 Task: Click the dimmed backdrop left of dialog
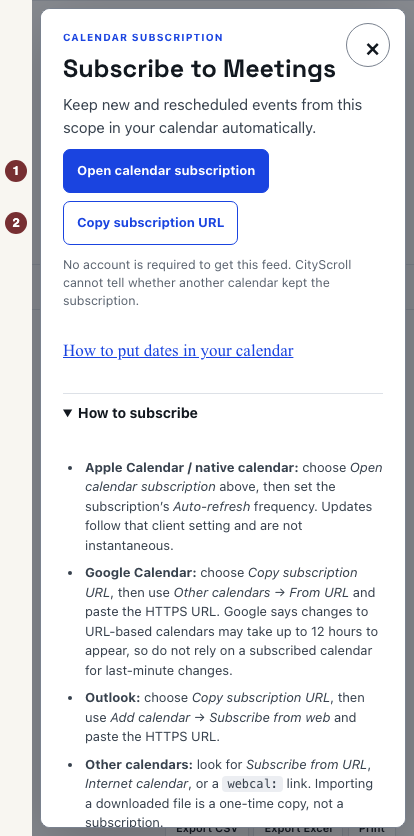(x=36, y=427)
